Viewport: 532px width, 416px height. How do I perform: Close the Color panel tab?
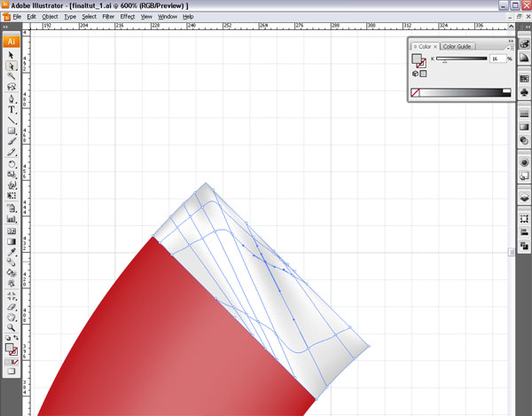[435, 46]
